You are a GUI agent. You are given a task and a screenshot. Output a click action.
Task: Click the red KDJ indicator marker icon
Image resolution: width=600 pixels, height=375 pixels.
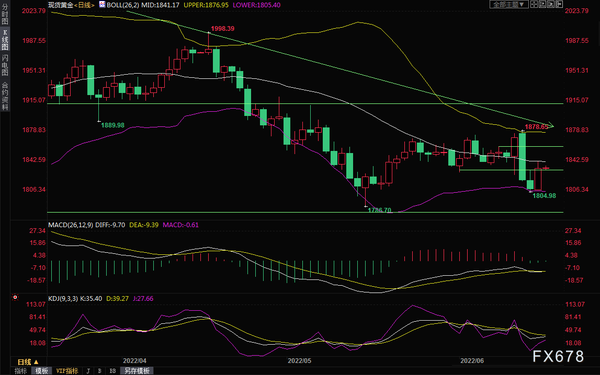(15, 297)
